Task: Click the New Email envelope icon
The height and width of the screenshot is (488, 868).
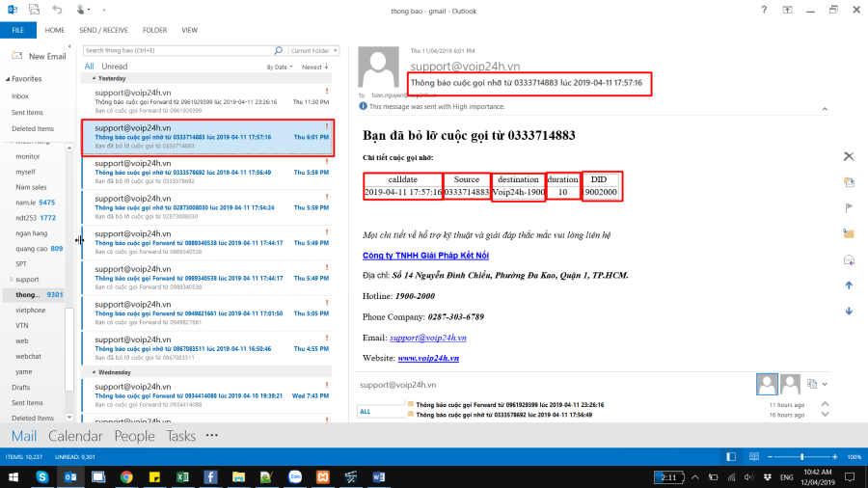Action: point(17,56)
